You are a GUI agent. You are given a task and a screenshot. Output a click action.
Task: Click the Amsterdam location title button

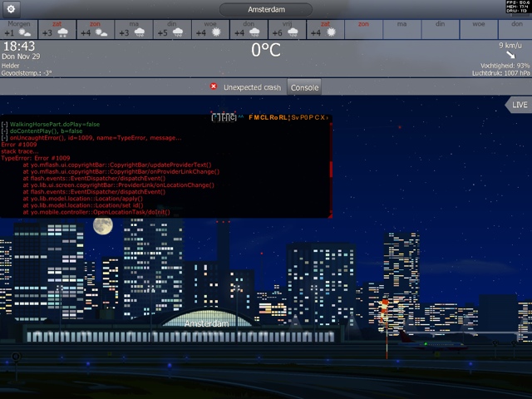266,9
